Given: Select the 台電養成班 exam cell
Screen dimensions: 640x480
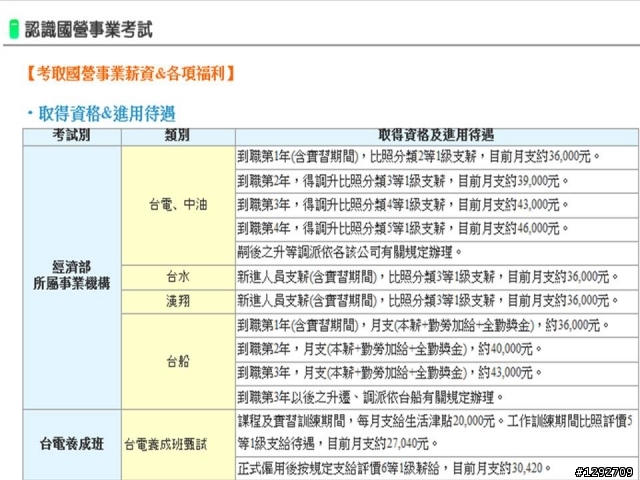Looking at the screenshot, I should pos(72,444).
